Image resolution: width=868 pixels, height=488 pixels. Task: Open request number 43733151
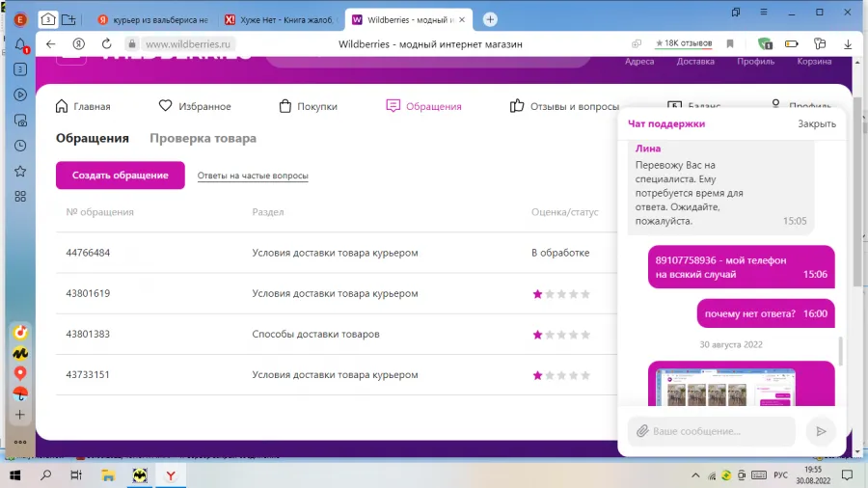(88, 374)
